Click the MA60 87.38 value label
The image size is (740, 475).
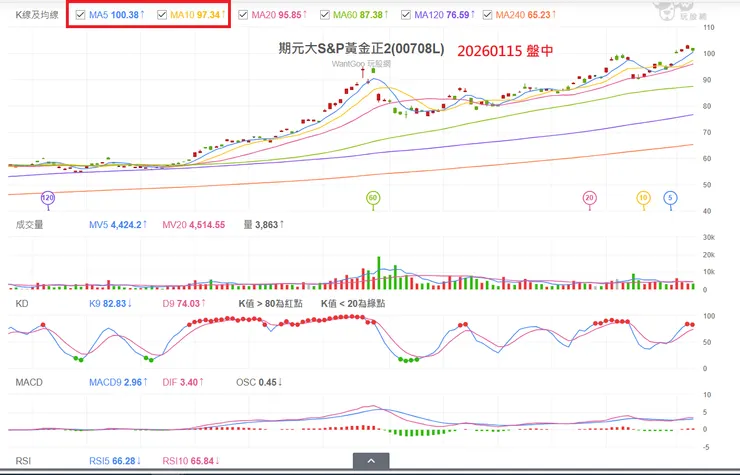point(361,15)
